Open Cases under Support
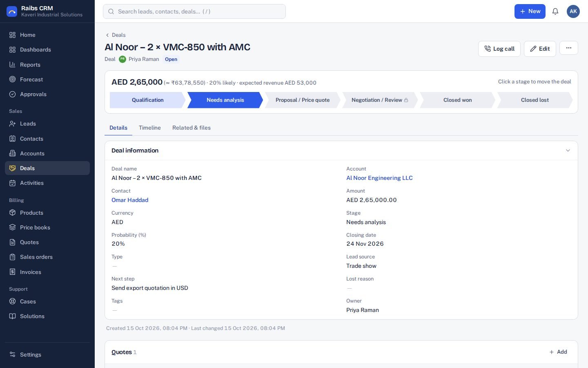588x368 pixels. tap(47, 301)
